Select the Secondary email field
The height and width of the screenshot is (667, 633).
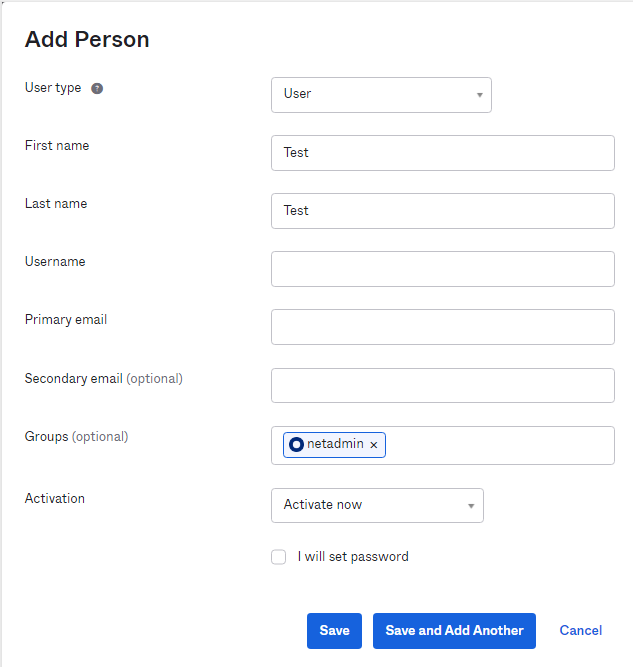tap(442, 385)
